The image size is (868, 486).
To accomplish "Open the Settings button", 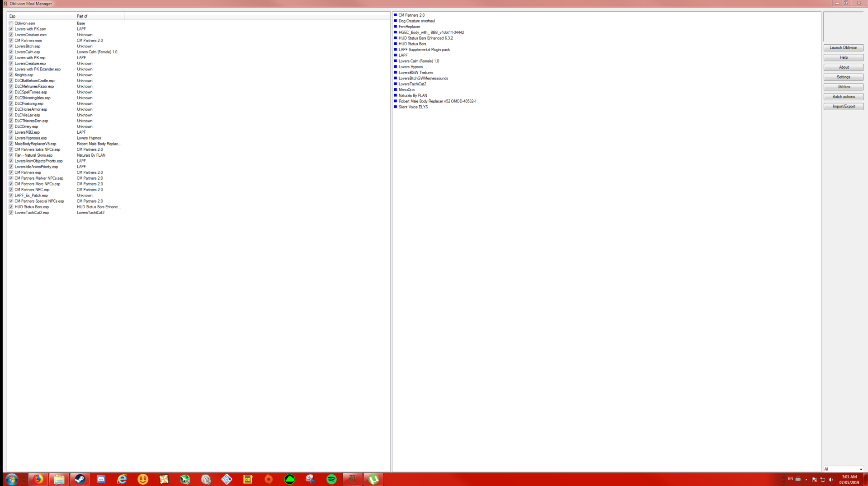I will click(x=843, y=77).
